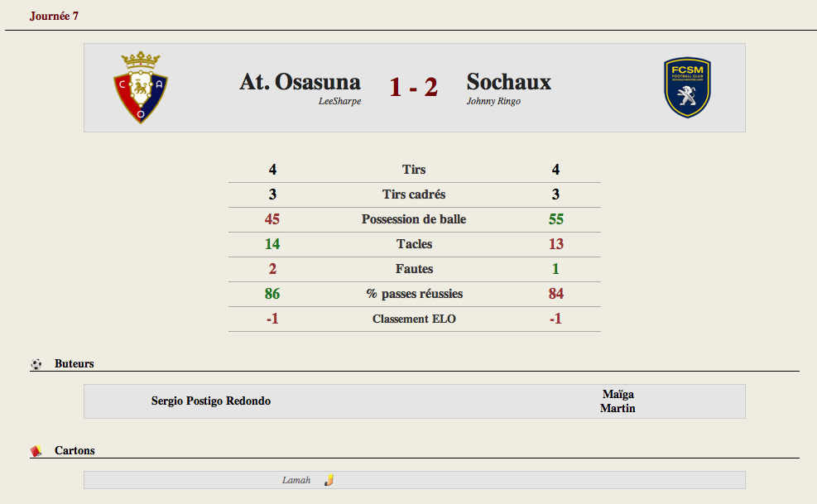The height and width of the screenshot is (504, 817).
Task: Click the soccer ball icon beside Buteurs
Action: coord(36,364)
